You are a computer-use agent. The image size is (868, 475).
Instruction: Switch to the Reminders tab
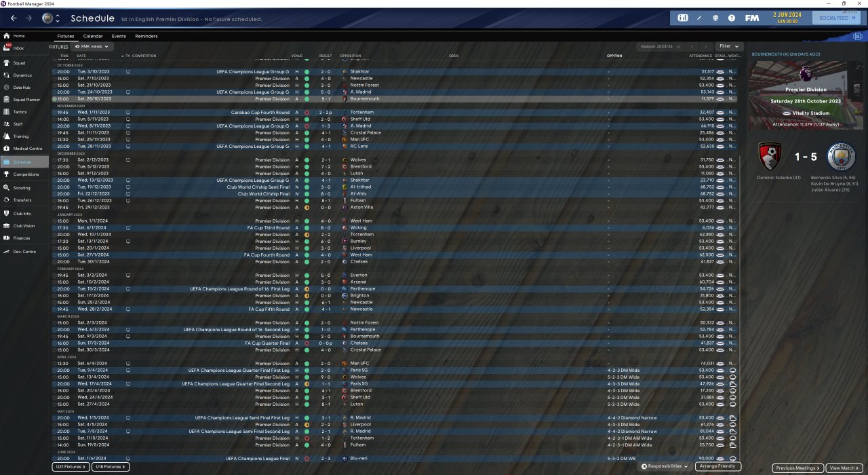[x=146, y=36]
